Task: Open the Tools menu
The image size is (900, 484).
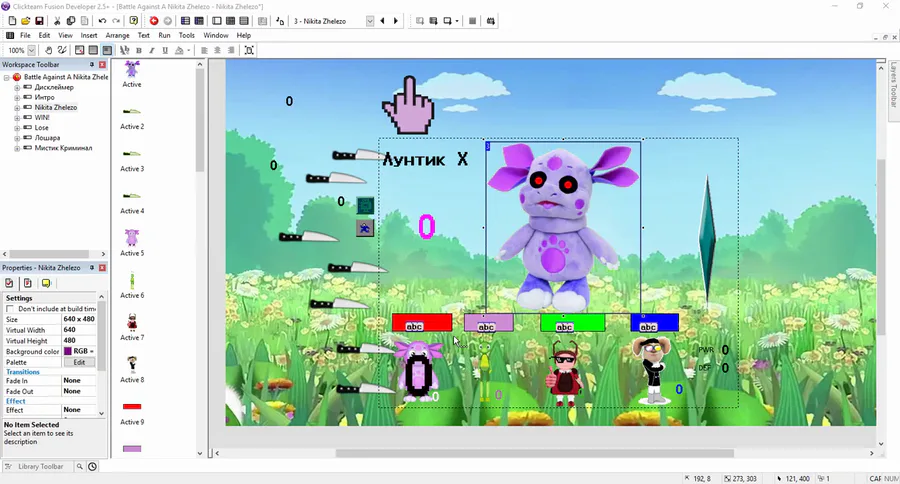Action: coord(187,35)
